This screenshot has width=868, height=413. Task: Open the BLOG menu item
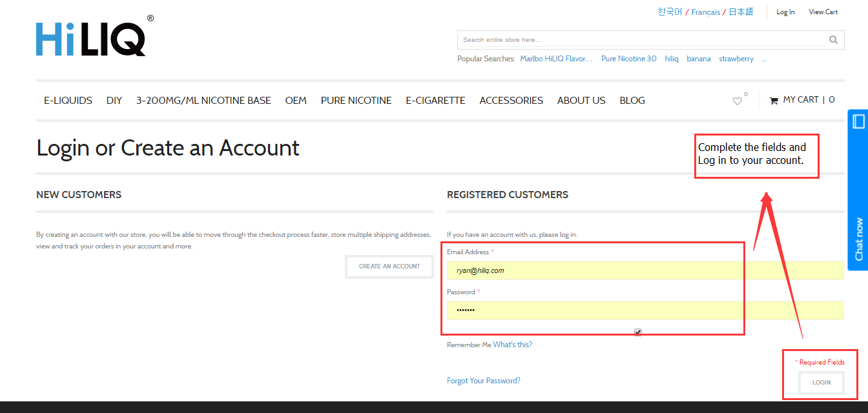click(x=632, y=101)
